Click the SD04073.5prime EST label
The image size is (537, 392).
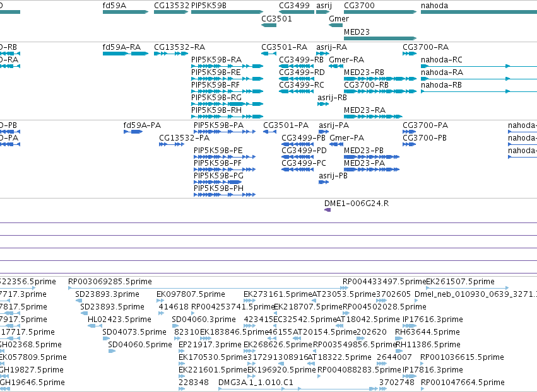(134, 332)
